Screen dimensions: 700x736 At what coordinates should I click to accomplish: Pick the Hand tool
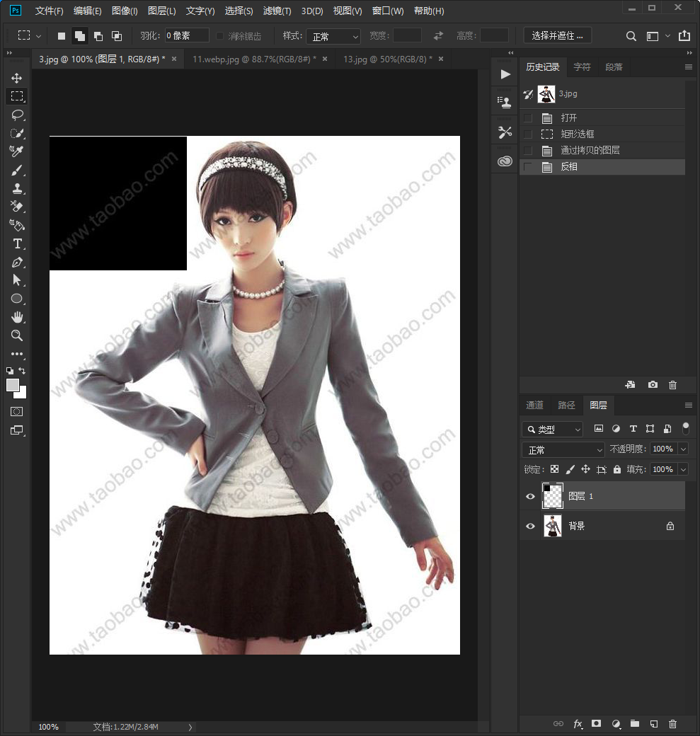click(18, 317)
